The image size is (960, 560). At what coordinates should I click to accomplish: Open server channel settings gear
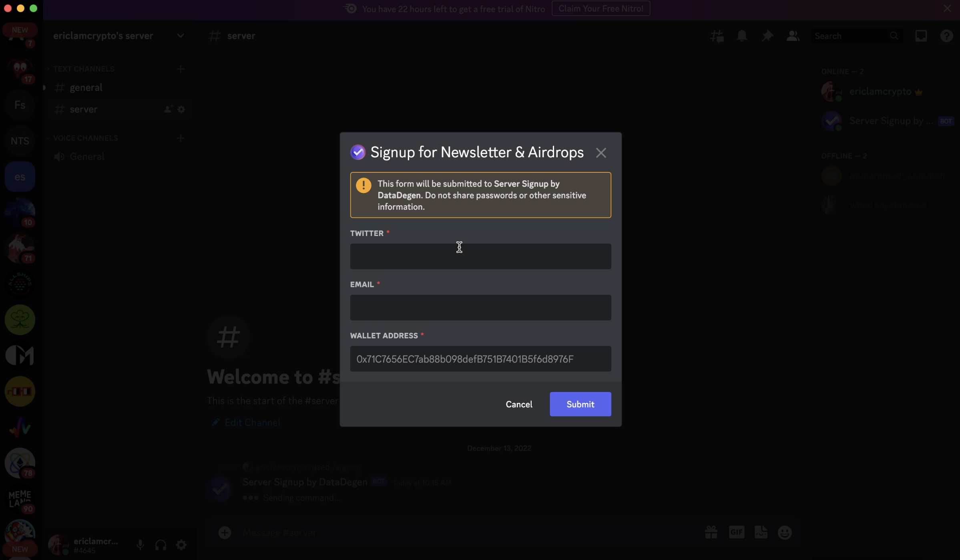click(181, 109)
